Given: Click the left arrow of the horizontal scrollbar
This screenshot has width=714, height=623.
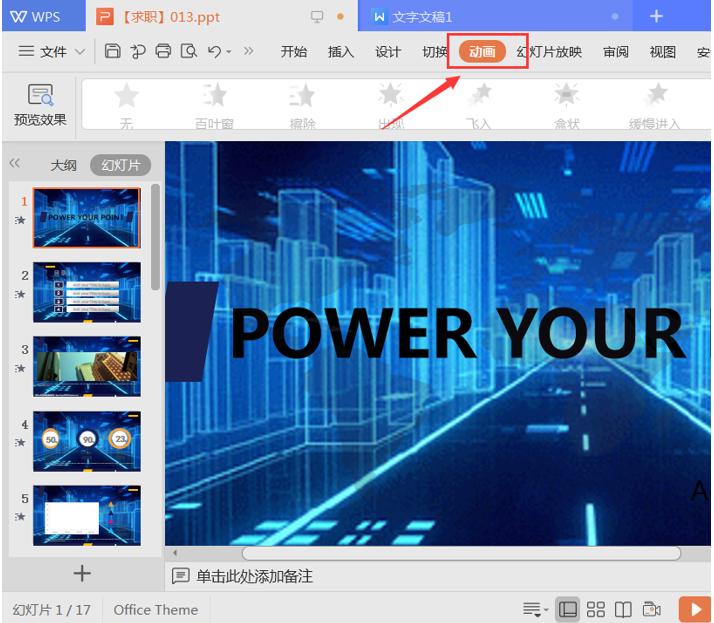Looking at the screenshot, I should point(174,553).
